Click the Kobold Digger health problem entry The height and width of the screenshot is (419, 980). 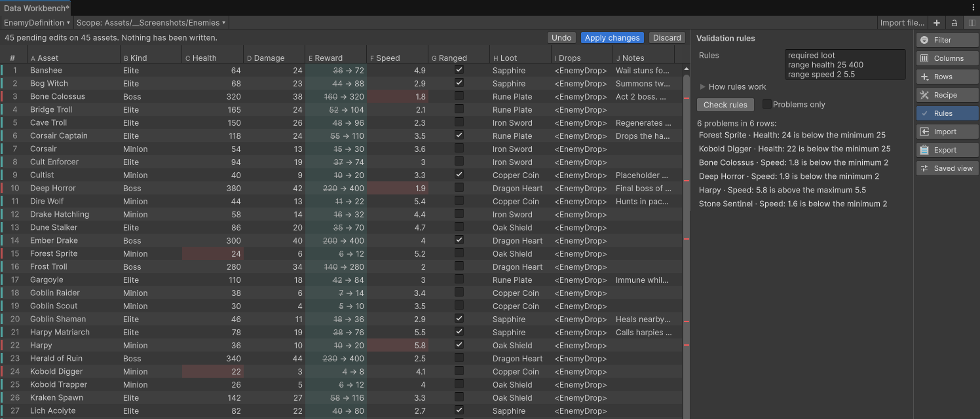(x=795, y=149)
